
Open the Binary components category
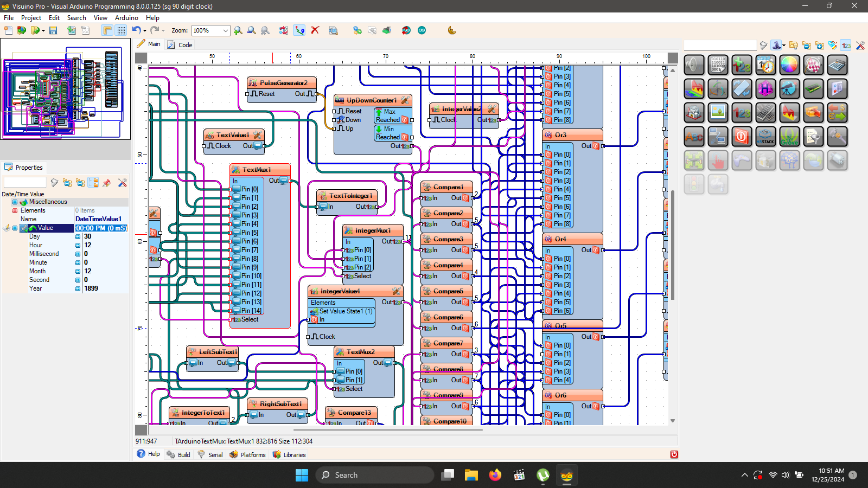pos(718,65)
